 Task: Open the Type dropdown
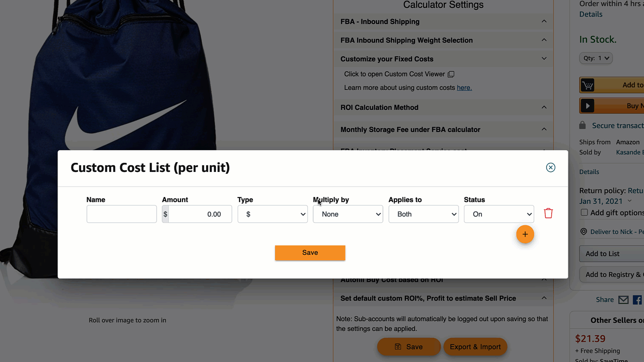coord(272,214)
